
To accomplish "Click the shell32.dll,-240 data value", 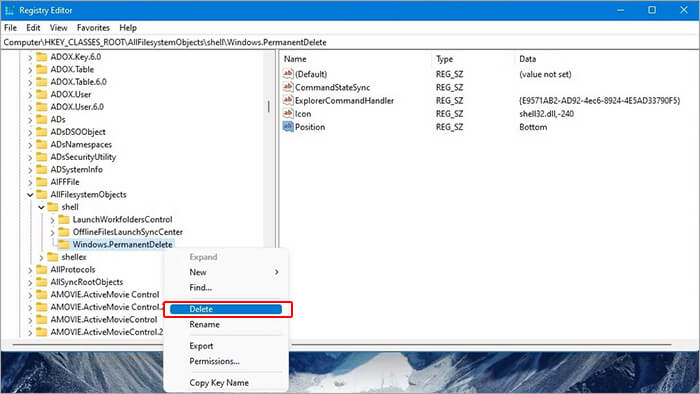I will coord(546,114).
